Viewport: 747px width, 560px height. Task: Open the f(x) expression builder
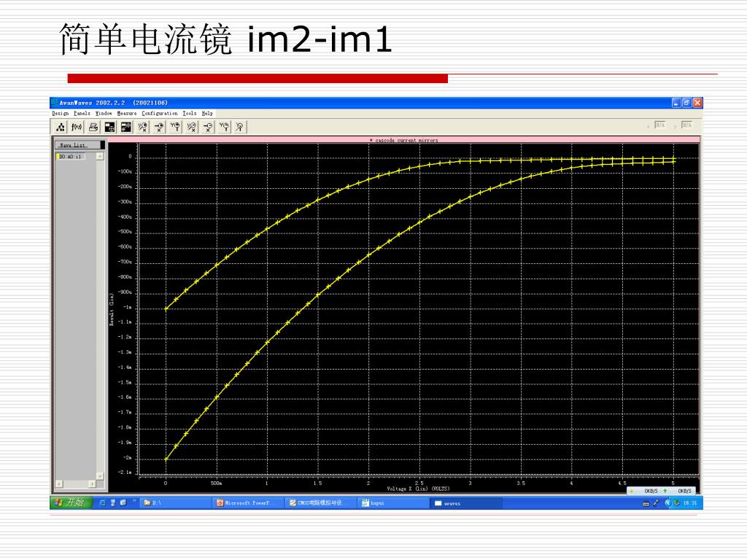(x=77, y=127)
